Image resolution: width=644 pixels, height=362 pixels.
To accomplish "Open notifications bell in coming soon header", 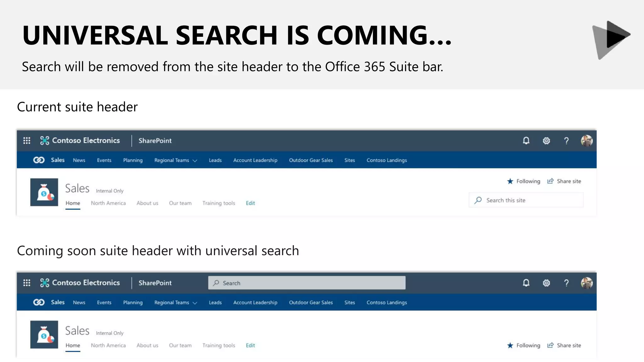I will pyautogui.click(x=526, y=283).
